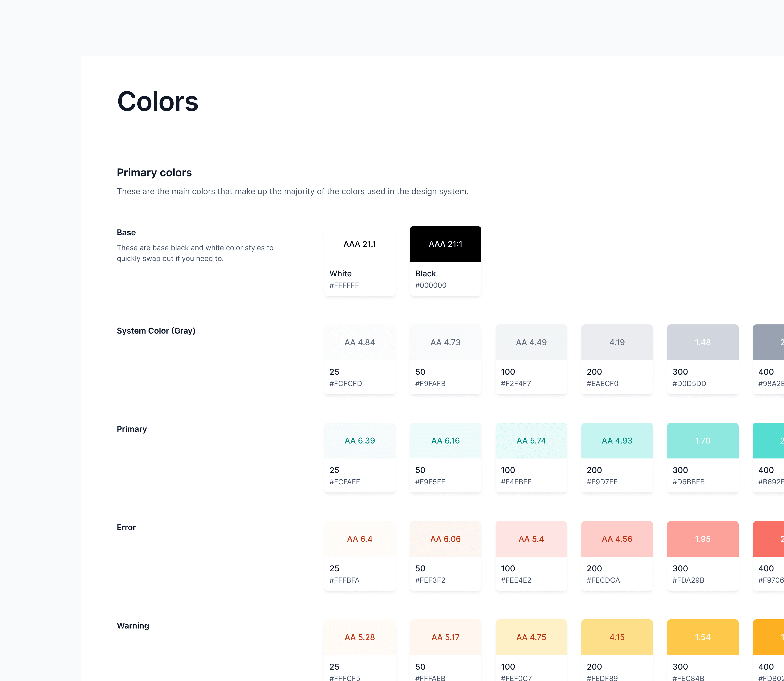784x681 pixels.
Task: Select the Black AAA 21:1 swatch
Action: [x=445, y=244]
